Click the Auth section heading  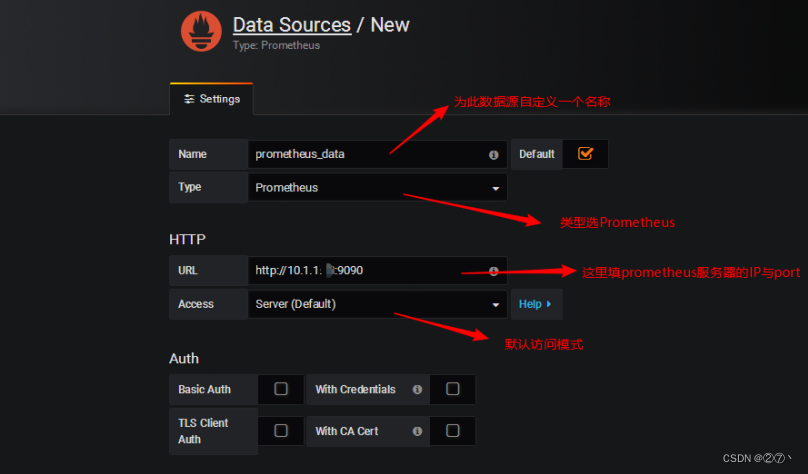pos(184,359)
